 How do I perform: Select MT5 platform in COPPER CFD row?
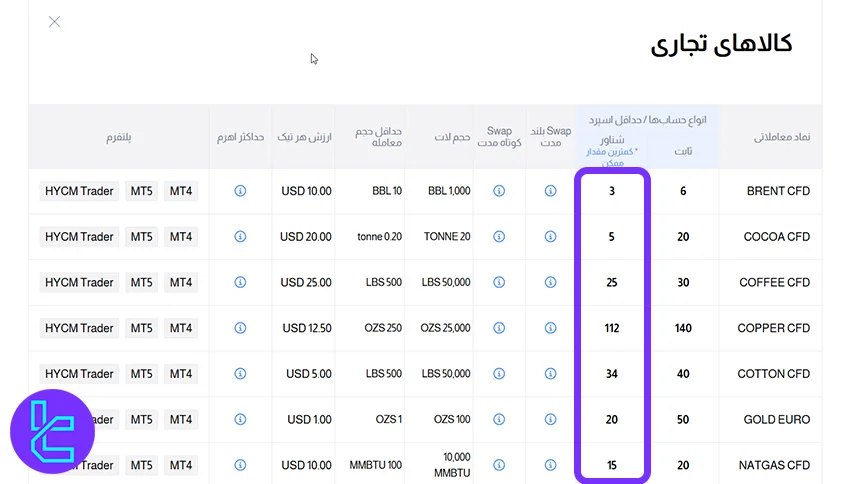tap(142, 328)
